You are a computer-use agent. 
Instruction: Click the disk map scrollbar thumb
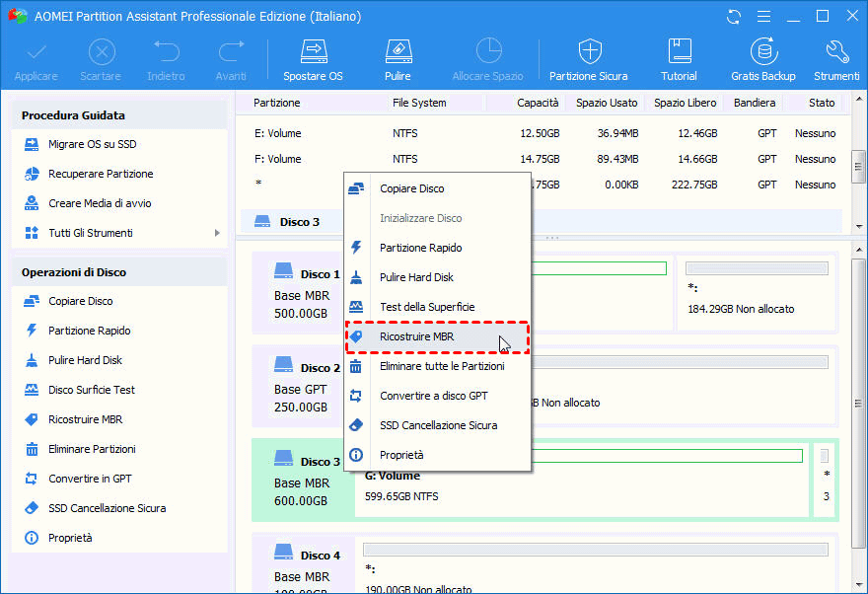click(858, 404)
